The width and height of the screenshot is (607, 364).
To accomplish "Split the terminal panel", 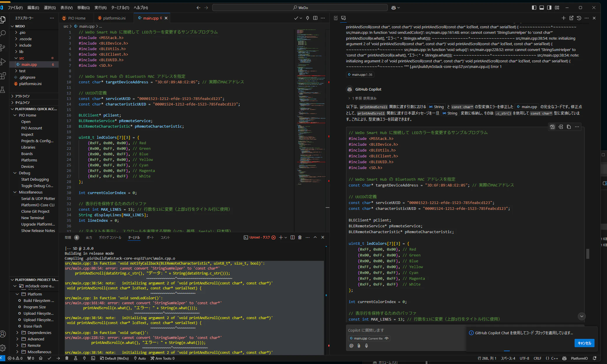I will [x=292, y=237].
